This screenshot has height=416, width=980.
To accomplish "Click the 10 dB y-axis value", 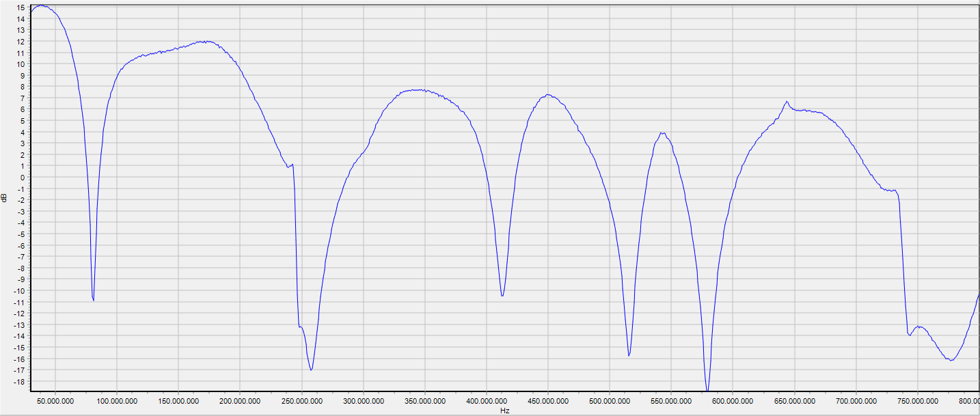I will pos(21,64).
